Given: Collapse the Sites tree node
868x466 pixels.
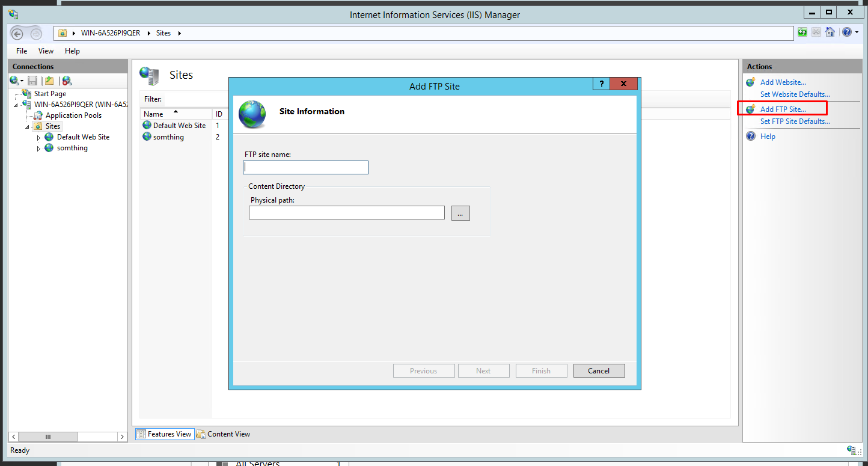Looking at the screenshot, I should (28, 126).
